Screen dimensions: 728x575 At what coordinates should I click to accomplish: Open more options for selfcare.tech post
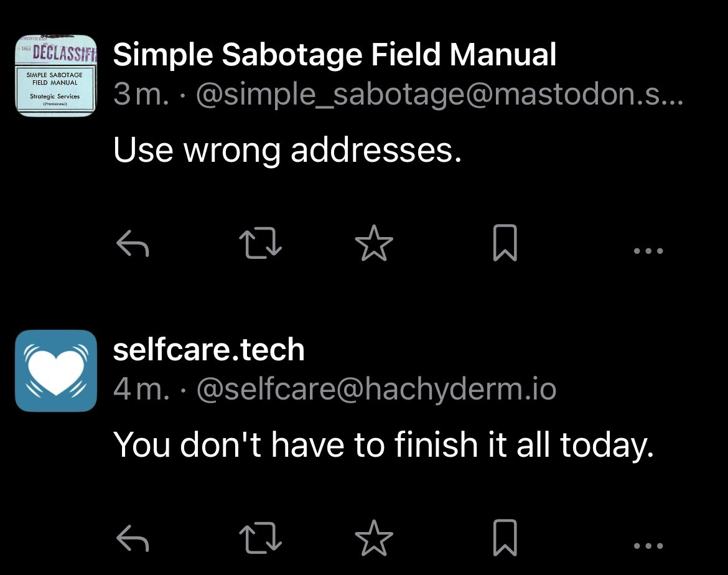click(x=648, y=546)
